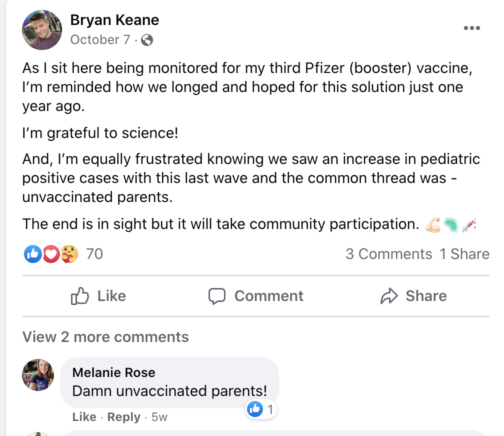Viewport: 504px width, 436px height.
Task: Share the post using Share button
Action: tap(413, 296)
